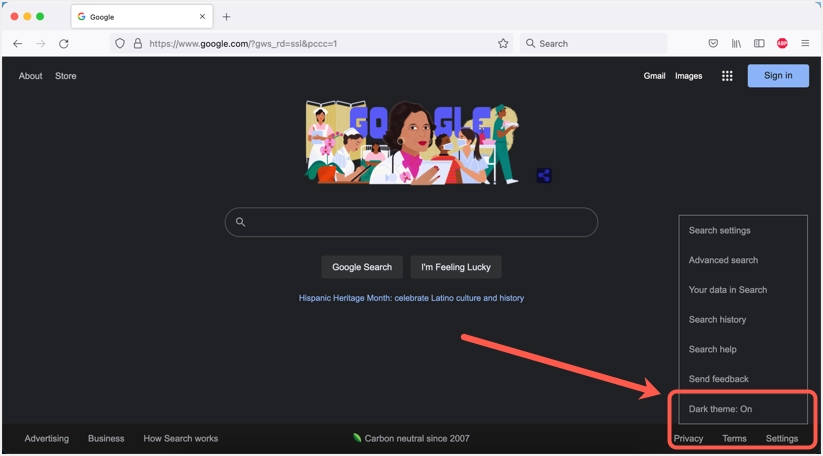
Task: Open the Store link
Action: coord(66,76)
